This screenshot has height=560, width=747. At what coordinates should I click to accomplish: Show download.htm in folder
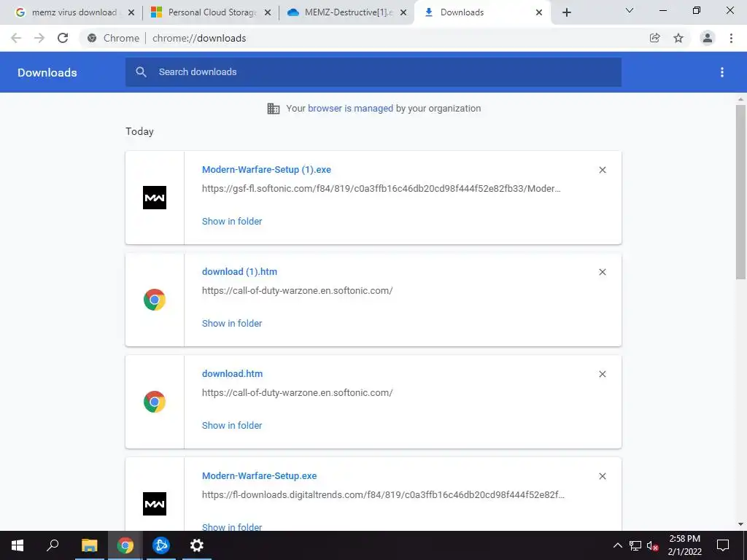232,425
